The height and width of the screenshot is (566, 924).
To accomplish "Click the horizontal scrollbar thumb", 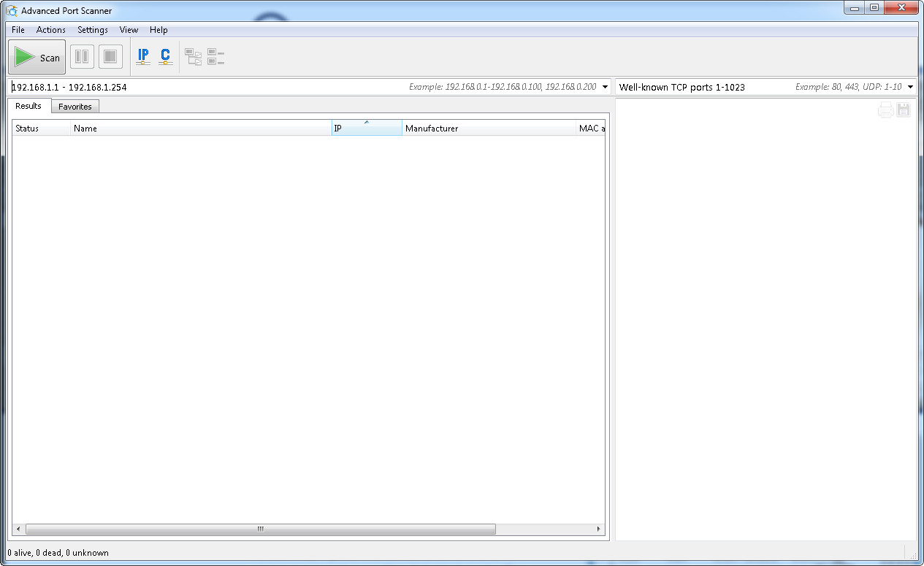I will 261,529.
